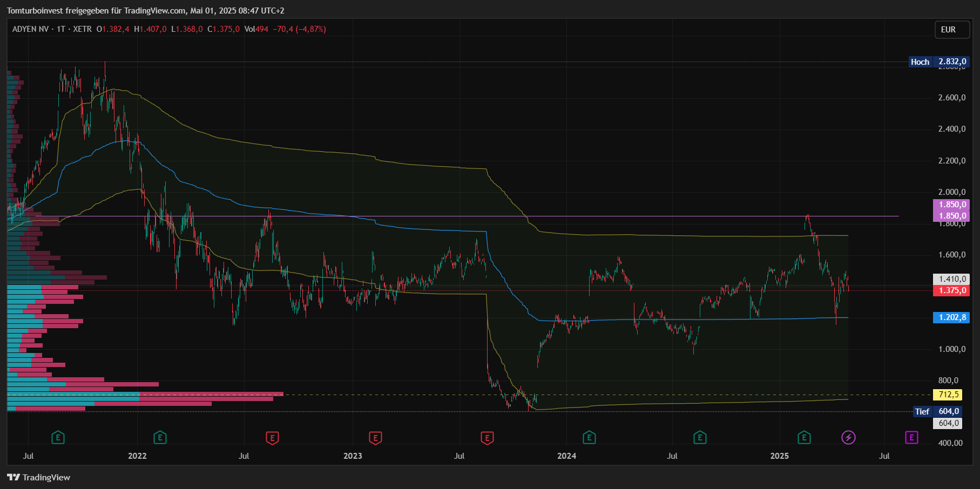This screenshot has width=980, height=489.
Task: Click the Hoch 2.832,0 price label
Action: tap(939, 62)
